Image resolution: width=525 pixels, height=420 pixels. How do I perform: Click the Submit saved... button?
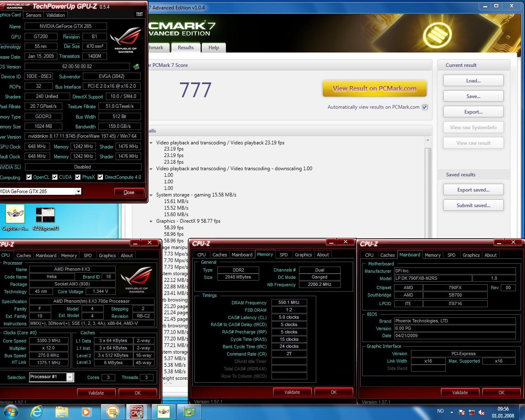[473, 205]
